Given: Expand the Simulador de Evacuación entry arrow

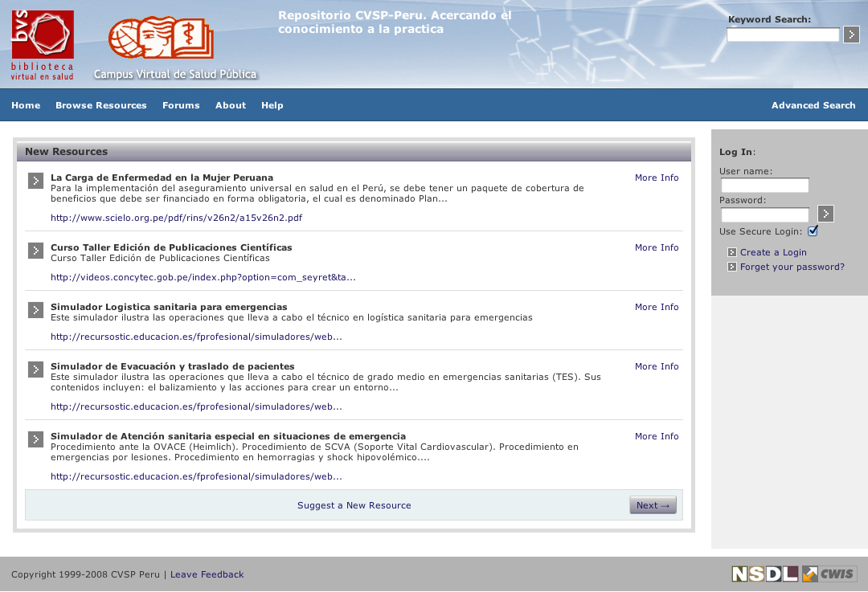Looking at the screenshot, I should 35,369.
